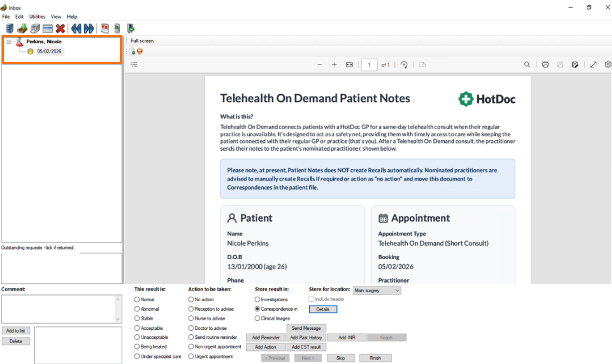Click the red X delete toolbar icon
Viewport: 612px width, 364px height.
pos(60,29)
